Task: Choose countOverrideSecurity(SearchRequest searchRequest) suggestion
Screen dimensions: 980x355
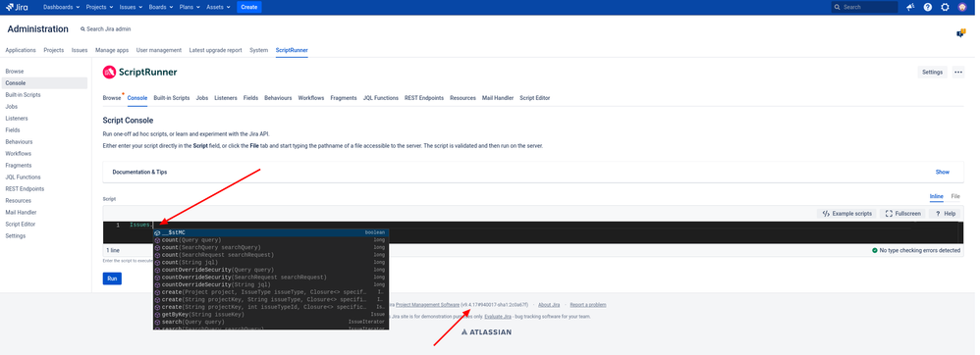Action: point(271,277)
